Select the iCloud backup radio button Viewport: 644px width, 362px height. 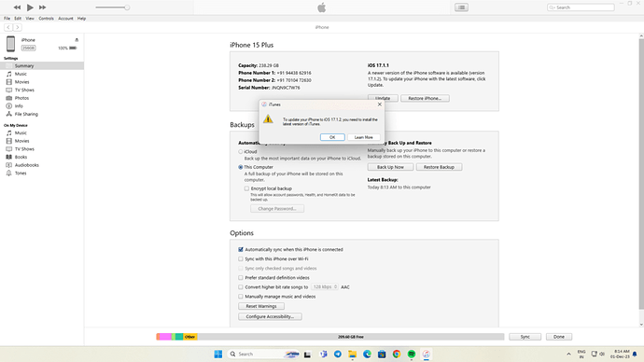(241, 151)
